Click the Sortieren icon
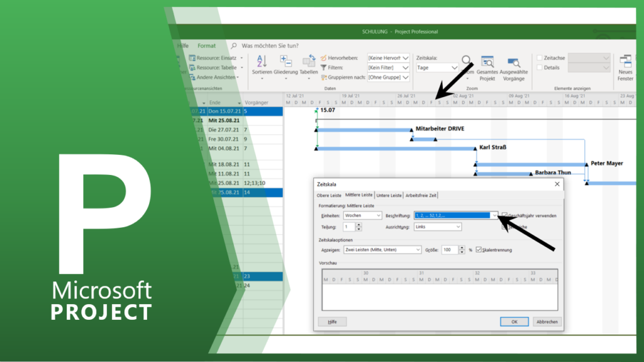Image resolution: width=644 pixels, height=362 pixels. [262, 61]
